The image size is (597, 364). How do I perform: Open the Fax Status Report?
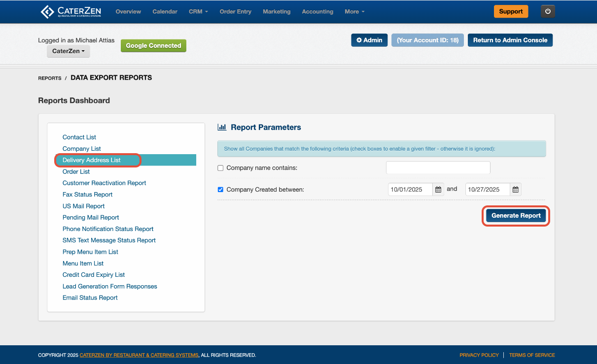click(x=88, y=195)
